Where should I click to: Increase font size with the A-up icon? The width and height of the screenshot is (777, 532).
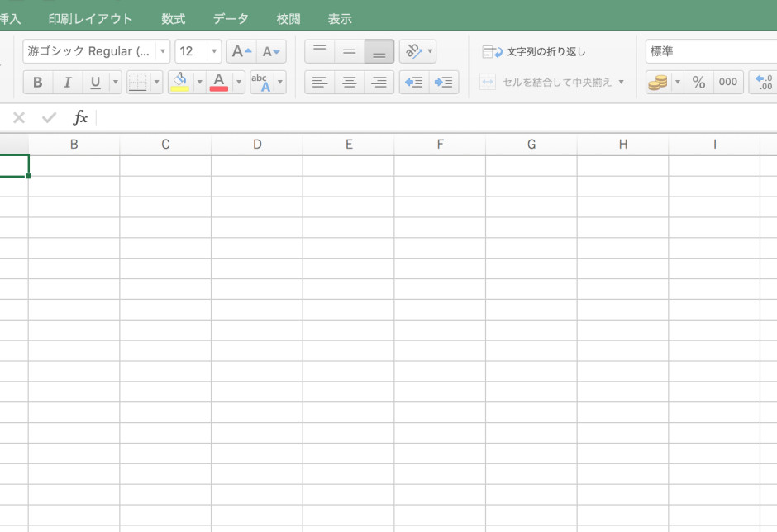coord(239,50)
